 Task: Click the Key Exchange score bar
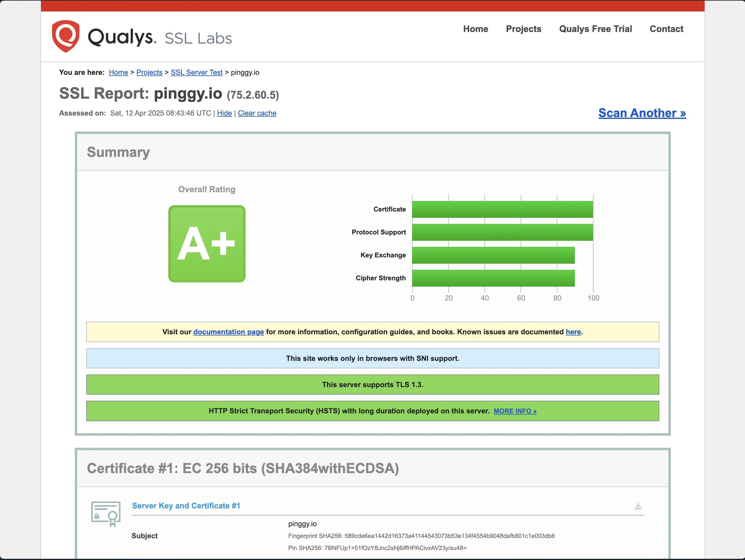point(493,255)
